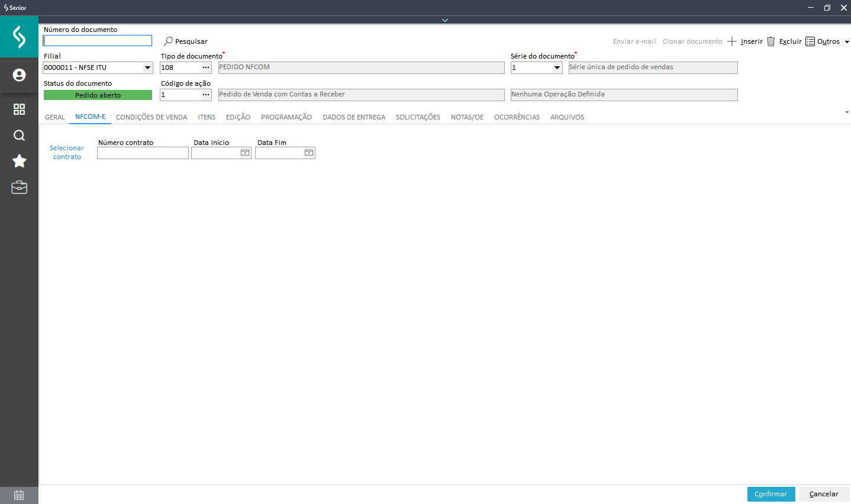
Task: Go to the ITENS tab
Action: [x=207, y=117]
